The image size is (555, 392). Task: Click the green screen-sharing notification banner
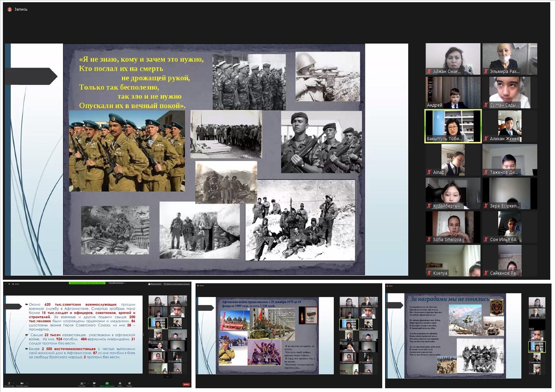[87, 283]
